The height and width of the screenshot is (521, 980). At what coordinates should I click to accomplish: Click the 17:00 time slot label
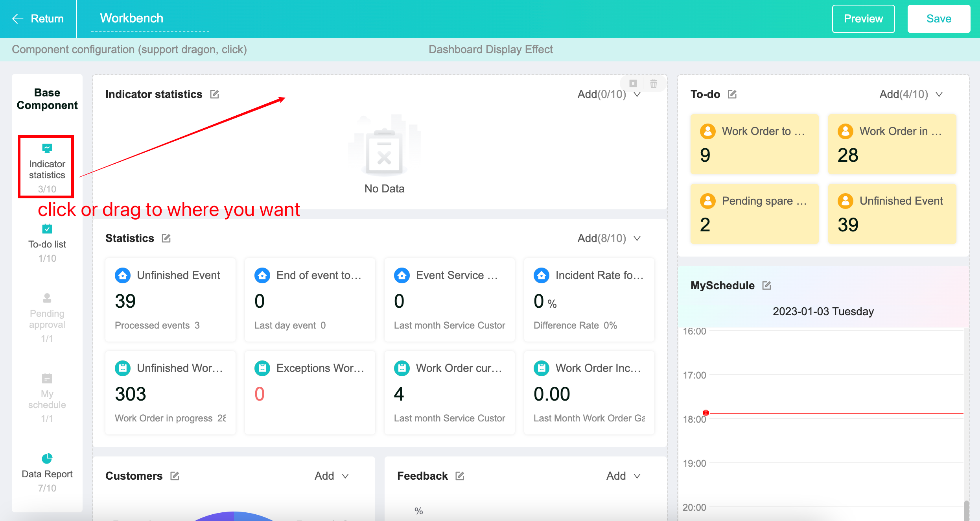coord(694,375)
